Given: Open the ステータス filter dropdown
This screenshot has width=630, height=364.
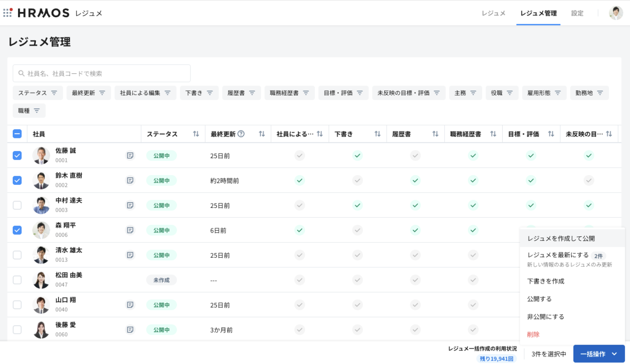Looking at the screenshot, I should (38, 93).
